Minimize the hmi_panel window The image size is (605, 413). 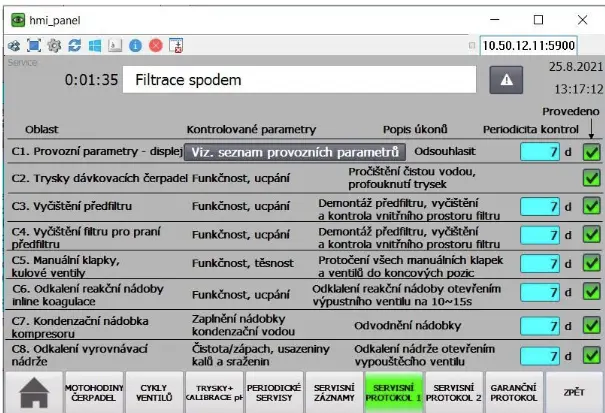point(495,20)
